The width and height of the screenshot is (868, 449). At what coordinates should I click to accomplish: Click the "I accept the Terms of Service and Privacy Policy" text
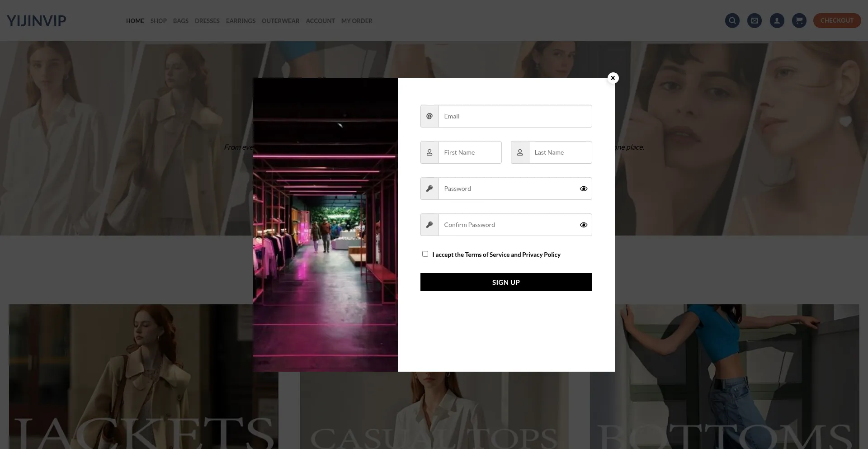[496, 255]
